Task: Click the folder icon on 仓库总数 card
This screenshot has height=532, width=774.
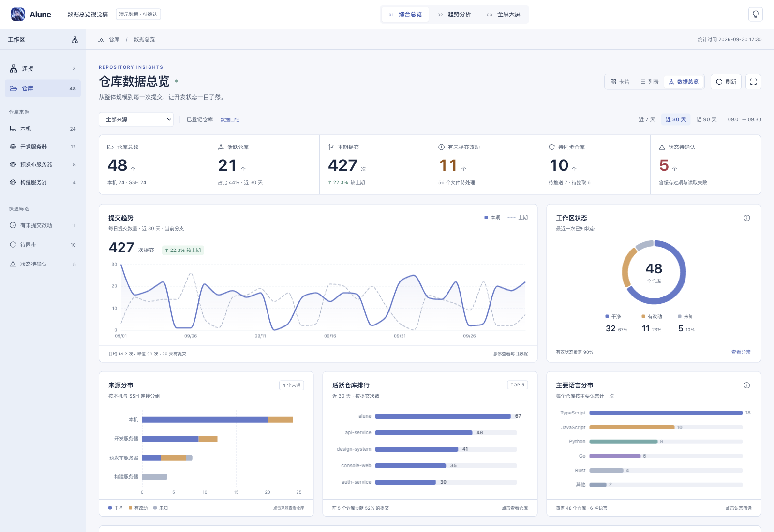Action: point(110,147)
